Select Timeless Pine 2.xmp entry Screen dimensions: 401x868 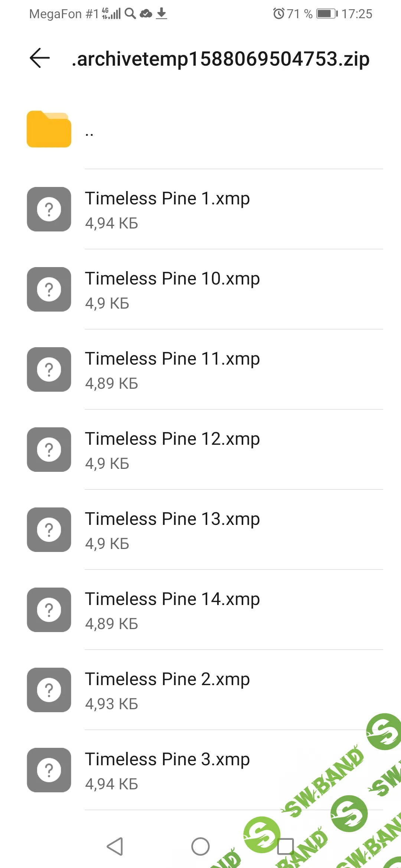pos(167,679)
